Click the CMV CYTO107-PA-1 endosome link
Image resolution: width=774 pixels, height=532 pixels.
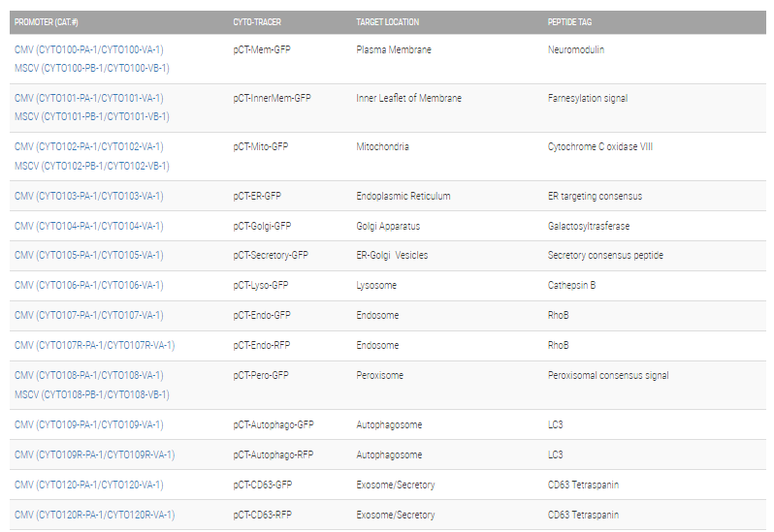[x=89, y=315]
